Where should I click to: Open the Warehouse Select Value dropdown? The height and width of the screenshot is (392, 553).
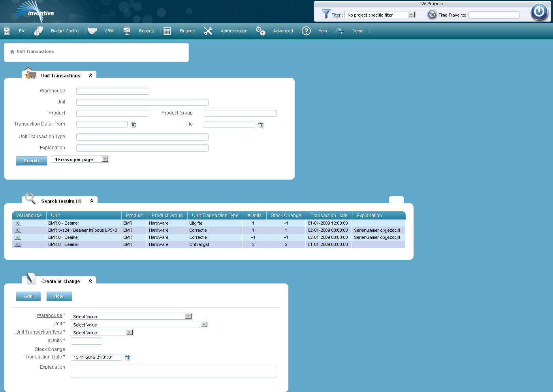(188, 316)
